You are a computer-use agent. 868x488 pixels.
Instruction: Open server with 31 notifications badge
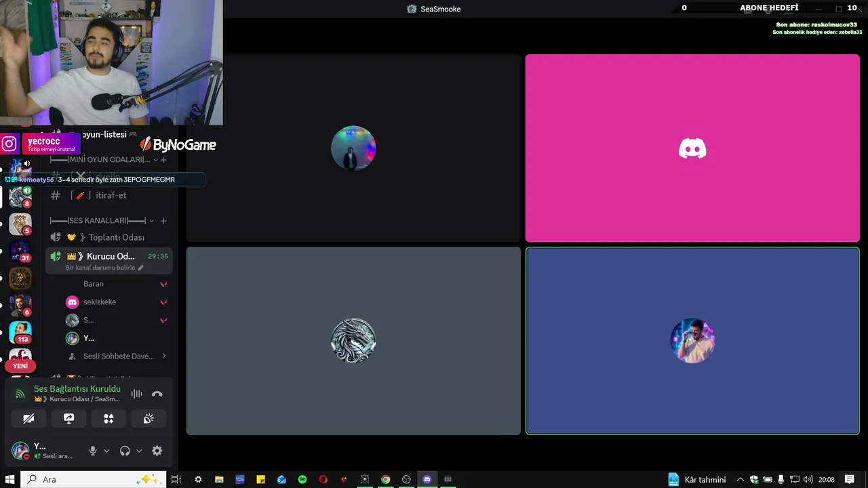click(20, 251)
